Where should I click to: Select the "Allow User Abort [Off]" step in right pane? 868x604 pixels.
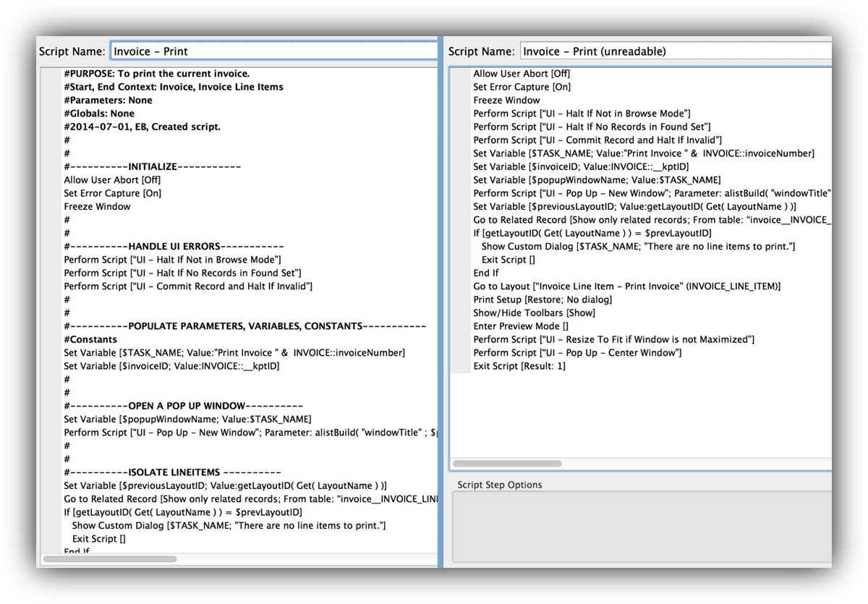point(523,73)
